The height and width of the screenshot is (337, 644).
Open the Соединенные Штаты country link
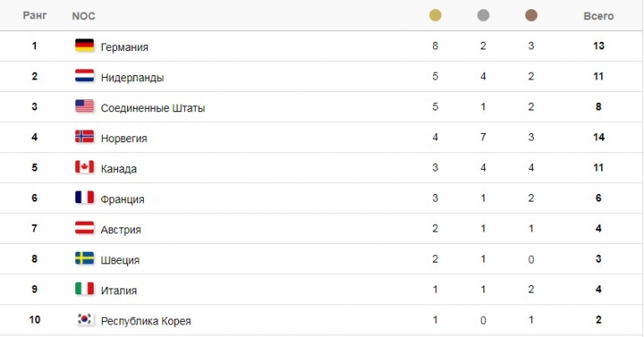click(153, 108)
